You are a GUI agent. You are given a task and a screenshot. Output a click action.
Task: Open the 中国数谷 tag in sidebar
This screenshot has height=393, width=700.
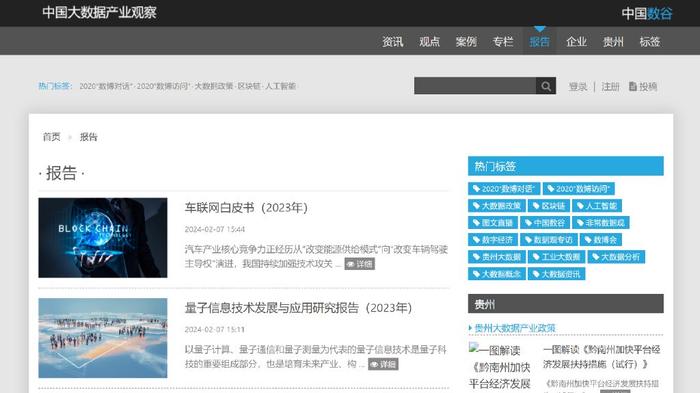tap(545, 223)
